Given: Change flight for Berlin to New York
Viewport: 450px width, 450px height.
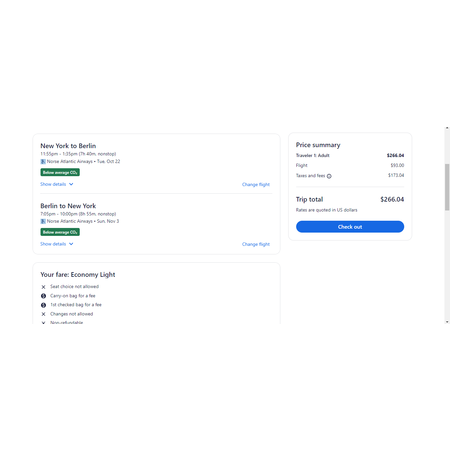Looking at the screenshot, I should click(256, 244).
